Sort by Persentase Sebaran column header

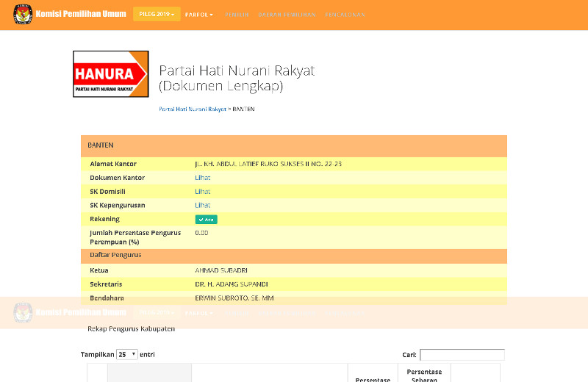click(x=424, y=375)
